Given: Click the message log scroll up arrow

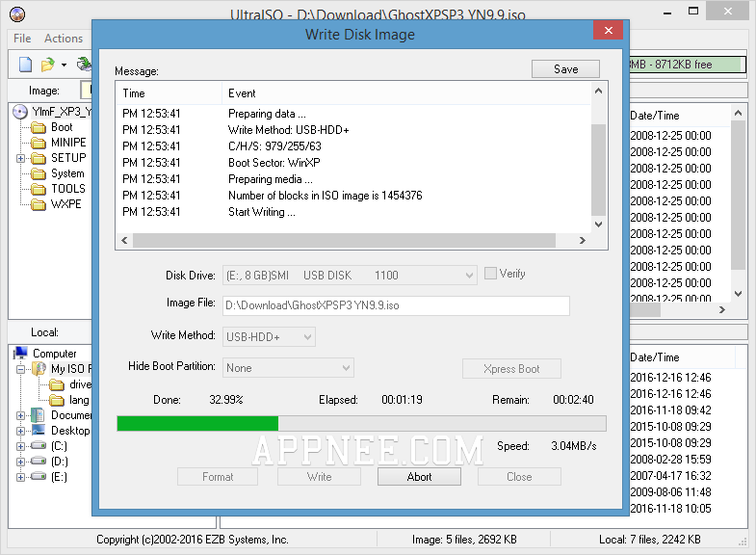Looking at the screenshot, I should (x=598, y=91).
